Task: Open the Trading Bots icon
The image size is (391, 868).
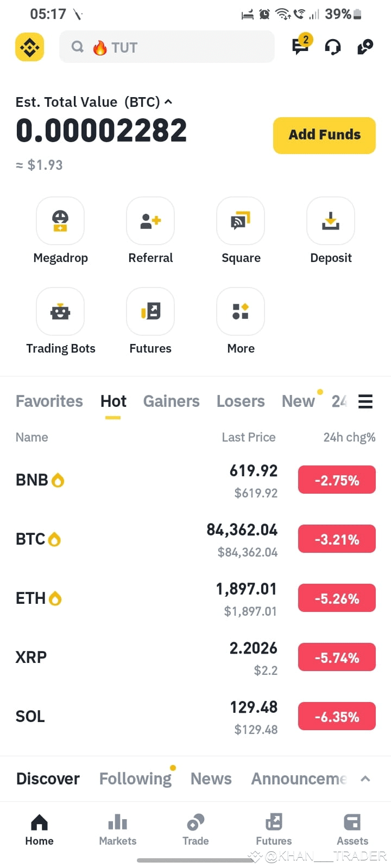Action: [x=60, y=311]
